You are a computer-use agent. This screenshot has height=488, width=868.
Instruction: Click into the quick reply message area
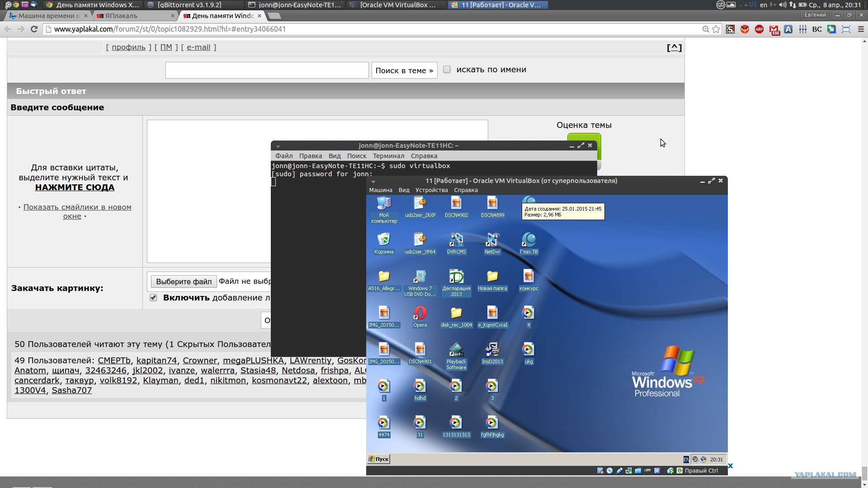317,191
